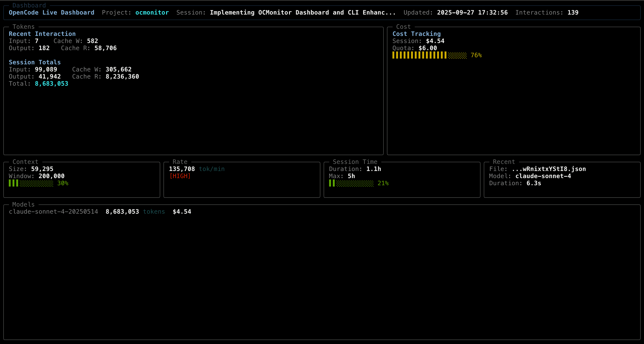
Task: Click the Interactions counter showing 139
Action: click(x=573, y=13)
